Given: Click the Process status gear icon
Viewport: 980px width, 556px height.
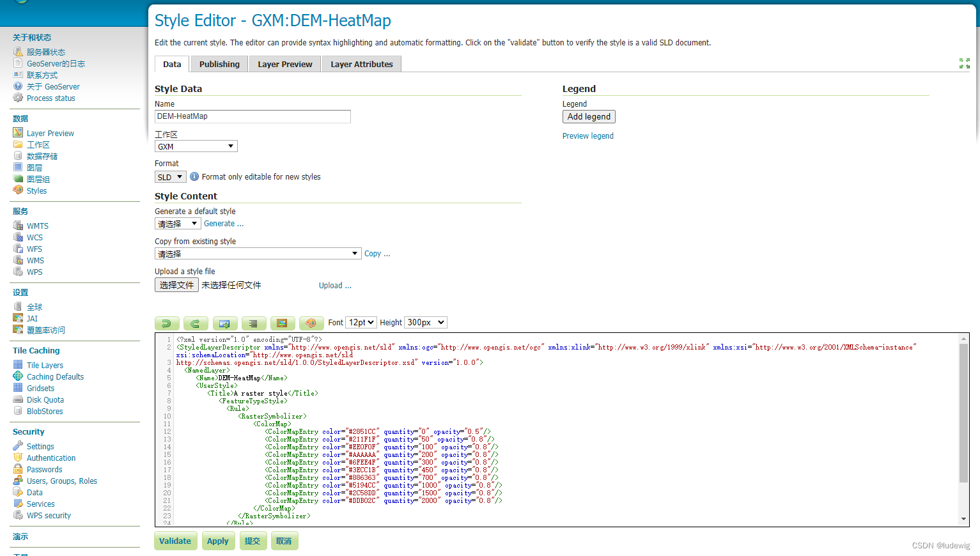Looking at the screenshot, I should coord(18,98).
